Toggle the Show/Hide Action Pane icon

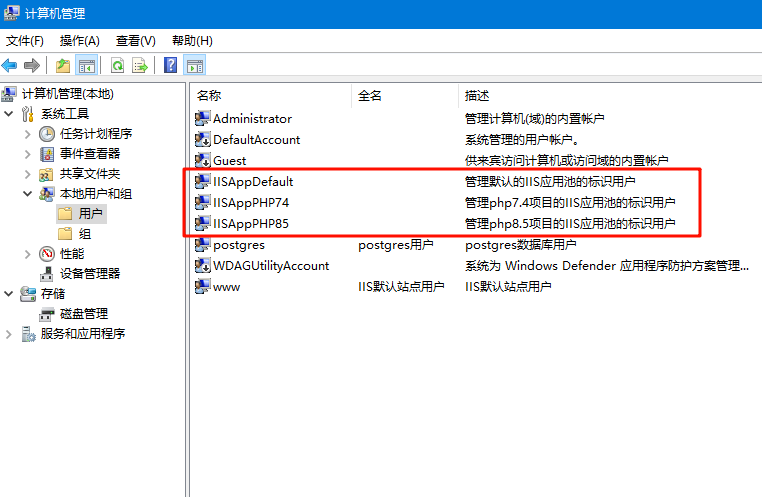[195, 66]
